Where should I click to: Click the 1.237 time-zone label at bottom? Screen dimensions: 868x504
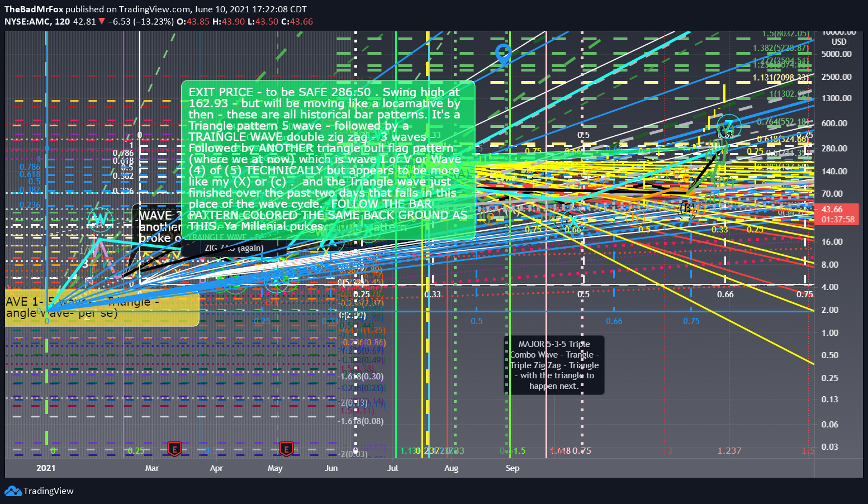[x=729, y=451]
